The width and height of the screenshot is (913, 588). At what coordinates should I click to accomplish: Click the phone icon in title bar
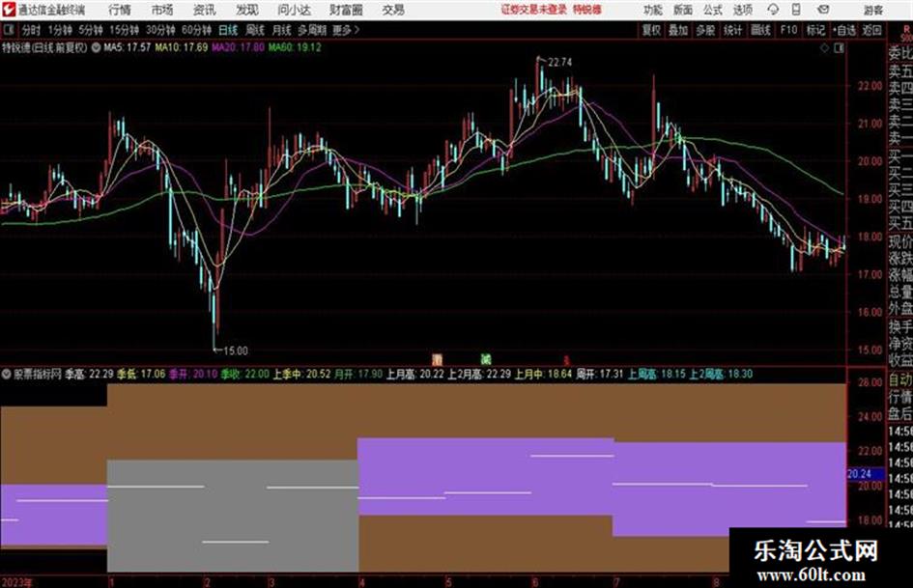(x=796, y=10)
